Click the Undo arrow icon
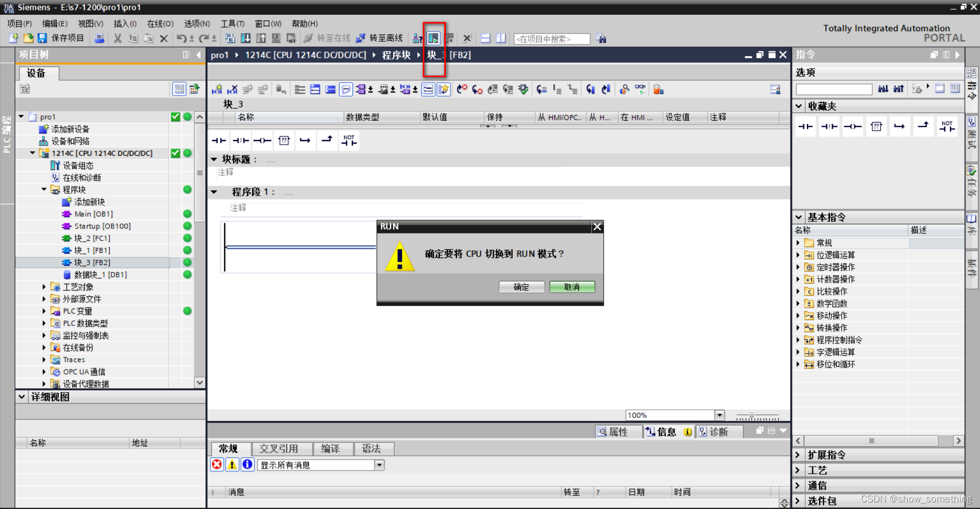 point(181,38)
